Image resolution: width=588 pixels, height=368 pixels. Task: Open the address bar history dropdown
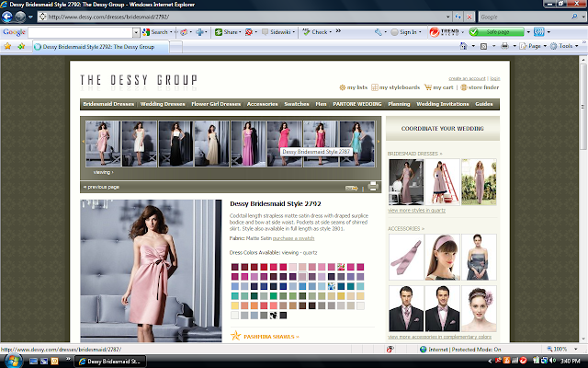pyautogui.click(x=447, y=17)
